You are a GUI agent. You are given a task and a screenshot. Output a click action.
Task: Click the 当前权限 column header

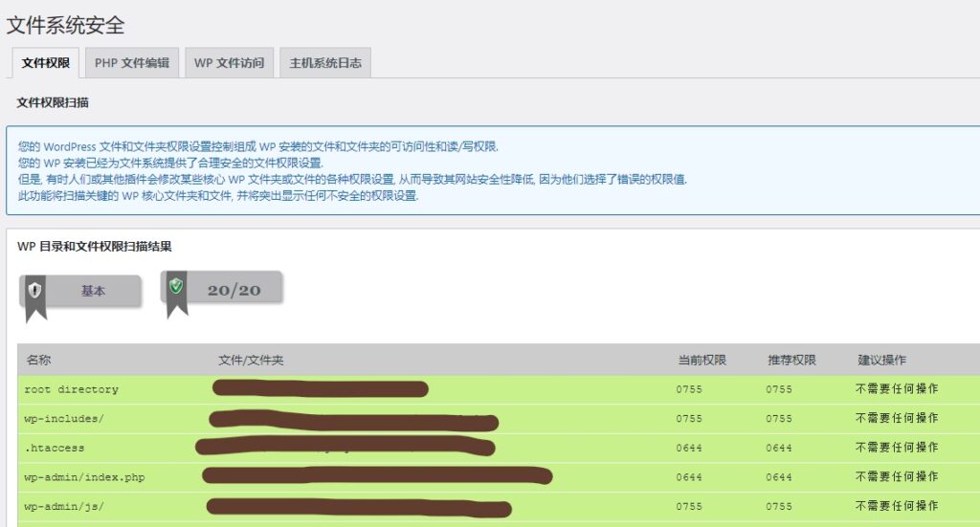[x=702, y=361]
